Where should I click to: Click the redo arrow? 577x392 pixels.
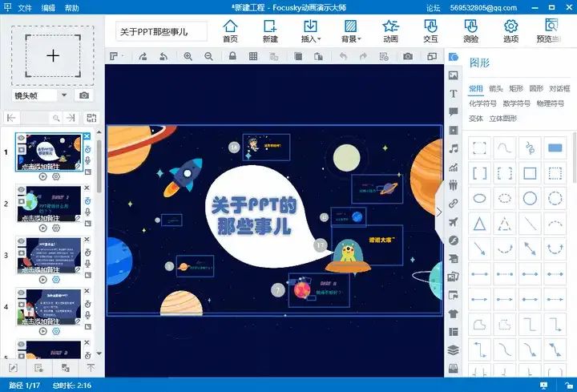tap(363, 56)
